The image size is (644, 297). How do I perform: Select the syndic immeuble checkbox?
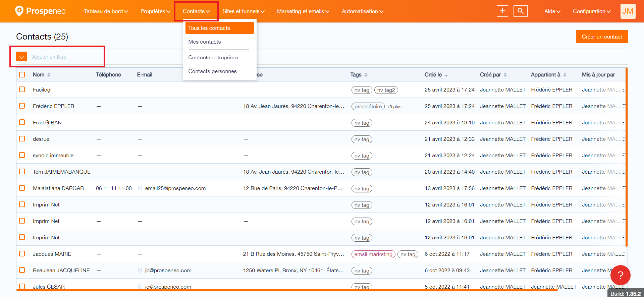[22, 155]
